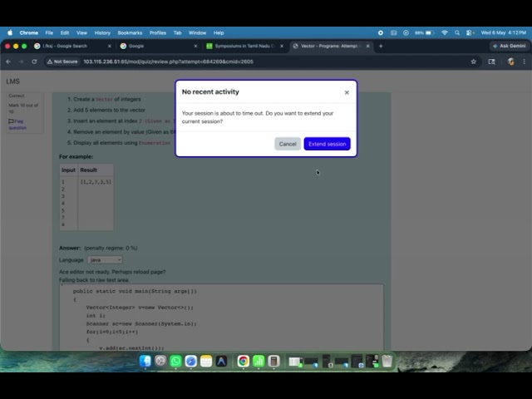Open a new tab with plus button
This screenshot has height=399, width=532.
[381, 46]
